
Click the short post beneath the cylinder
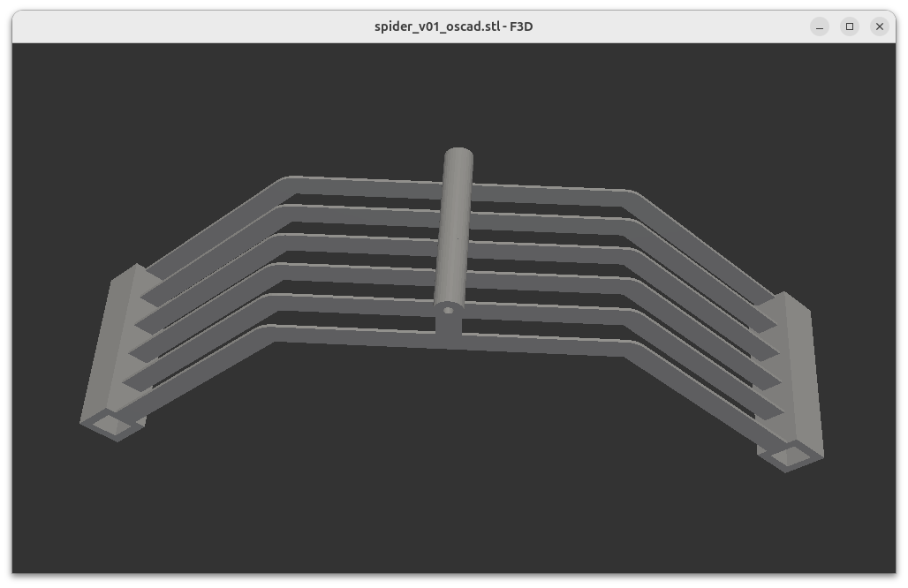point(449,328)
